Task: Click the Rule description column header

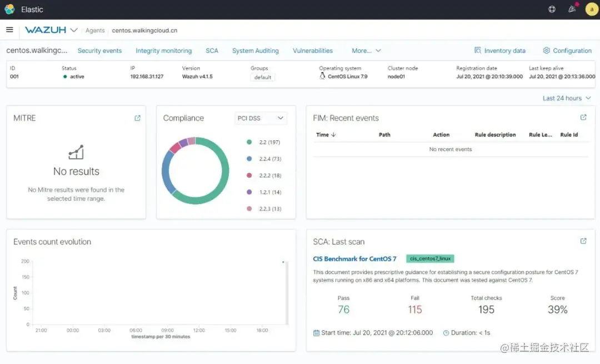Action: click(x=495, y=135)
